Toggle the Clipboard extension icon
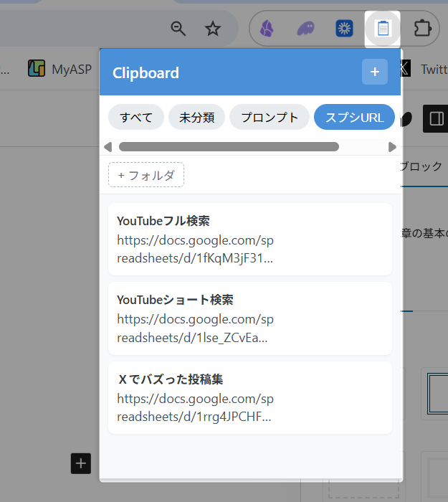 383,29
